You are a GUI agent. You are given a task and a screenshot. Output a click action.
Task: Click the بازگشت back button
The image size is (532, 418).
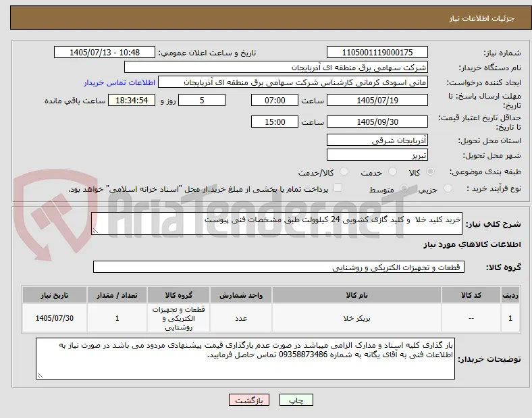249,400
